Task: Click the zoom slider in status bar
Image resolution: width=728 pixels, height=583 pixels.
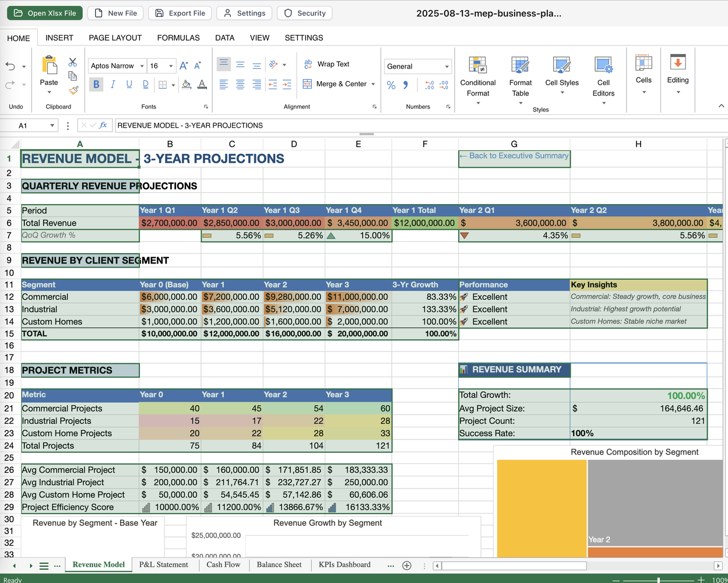Action: [x=659, y=580]
